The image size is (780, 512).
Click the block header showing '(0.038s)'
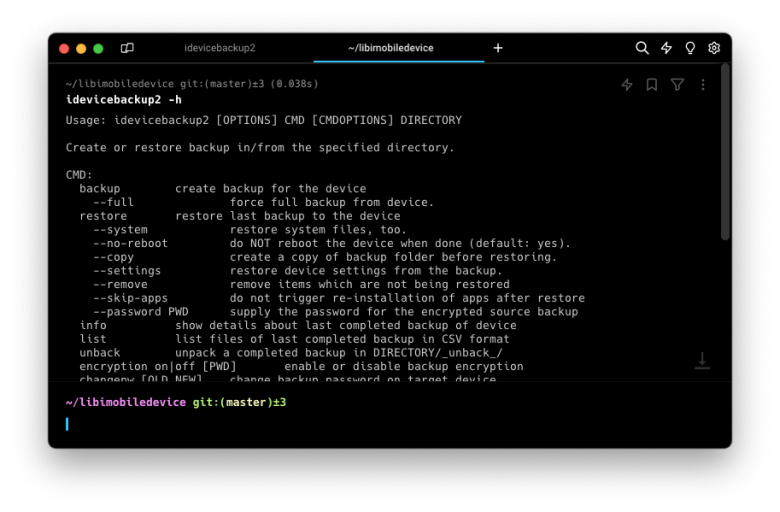click(192, 84)
